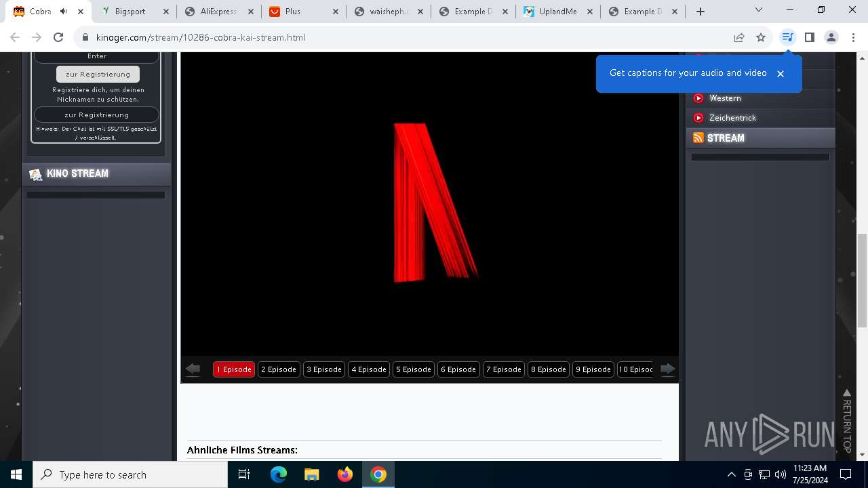Viewport: 868px width, 488px height.
Task: Open the Zeichentrick genre link
Action: click(x=732, y=118)
